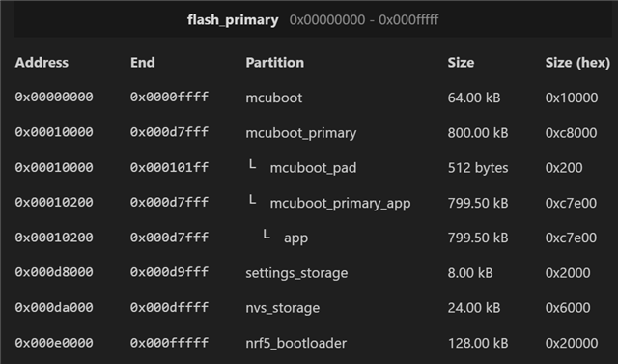Click address 0x000d8000 of settings_storage
Screen dimensions: 618x364
54,272
